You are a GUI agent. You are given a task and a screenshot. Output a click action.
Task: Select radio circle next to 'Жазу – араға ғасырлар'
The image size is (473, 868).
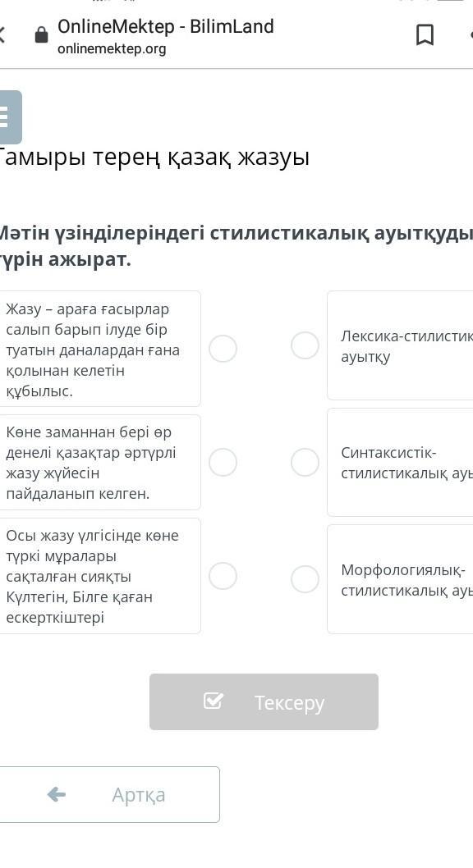pos(223,349)
